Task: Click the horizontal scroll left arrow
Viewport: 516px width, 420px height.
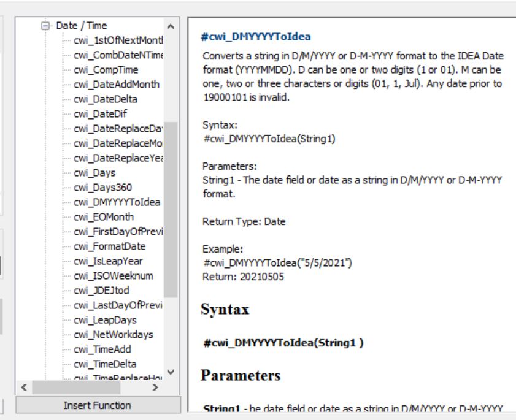Action: click(x=24, y=388)
